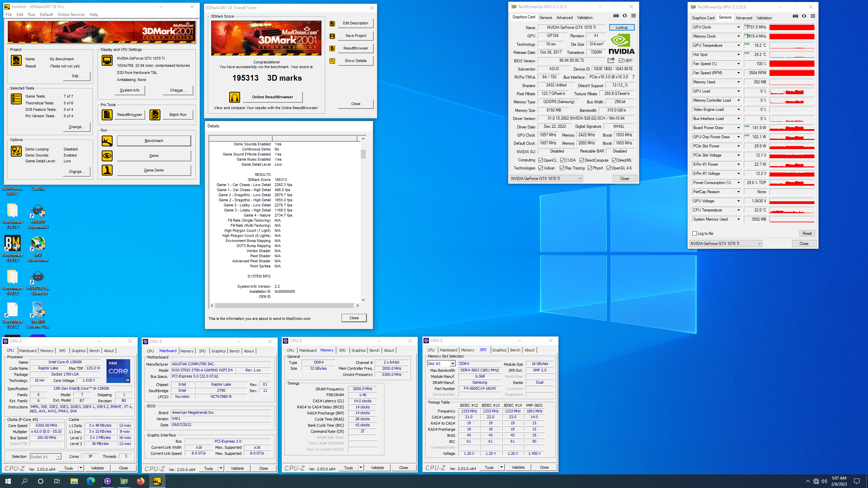This screenshot has width=868, height=488.
Task: Click Windows Start button on taskbar
Action: coord(8,481)
